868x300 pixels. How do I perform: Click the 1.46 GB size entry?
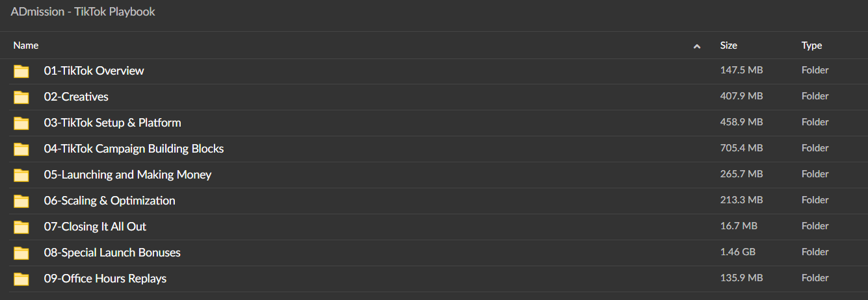click(737, 252)
